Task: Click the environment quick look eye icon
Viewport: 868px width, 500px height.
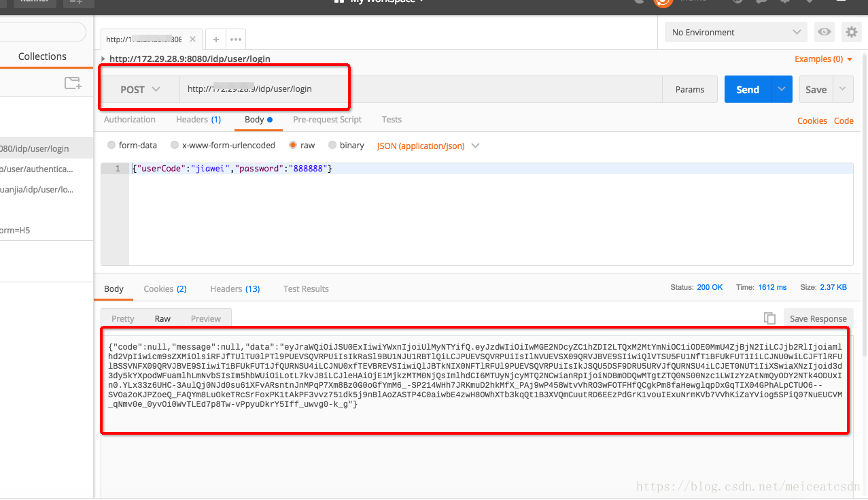Action: click(824, 32)
